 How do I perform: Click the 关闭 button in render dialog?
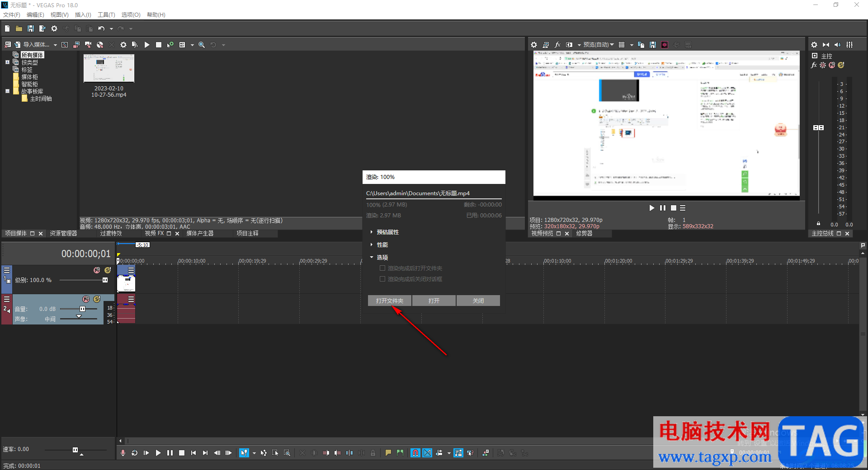point(478,301)
